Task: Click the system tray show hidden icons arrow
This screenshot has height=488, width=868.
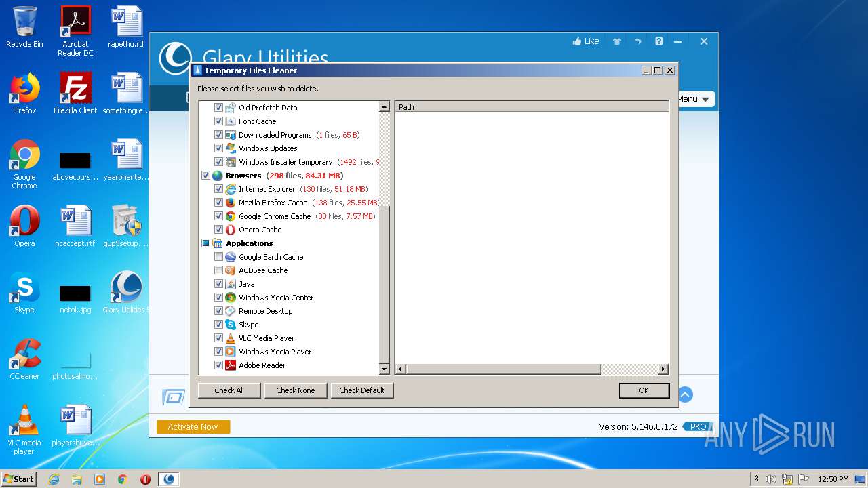Action: pyautogui.click(x=756, y=479)
